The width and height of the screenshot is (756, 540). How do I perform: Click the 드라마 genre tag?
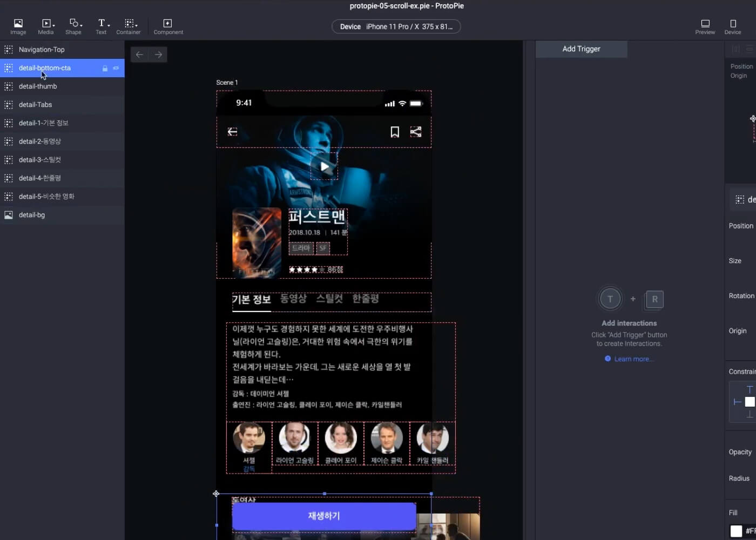[301, 248]
